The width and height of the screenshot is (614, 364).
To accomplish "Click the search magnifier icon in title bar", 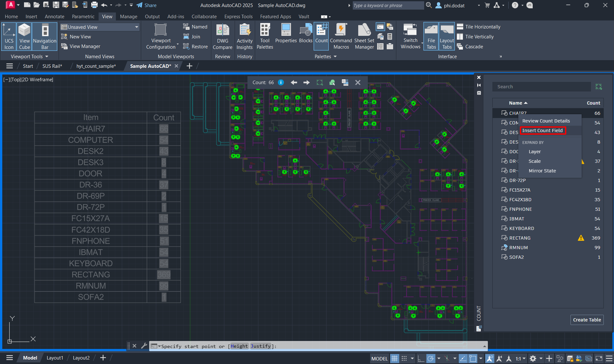I will tap(429, 5).
